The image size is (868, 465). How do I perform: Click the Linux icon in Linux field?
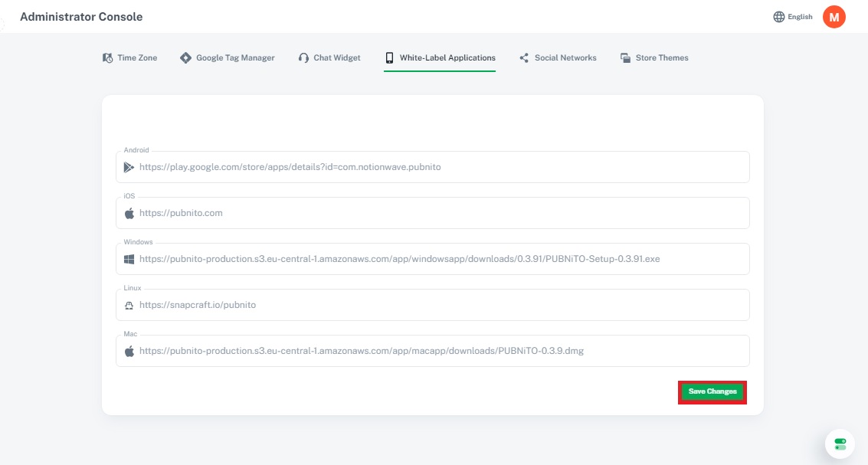tap(129, 305)
